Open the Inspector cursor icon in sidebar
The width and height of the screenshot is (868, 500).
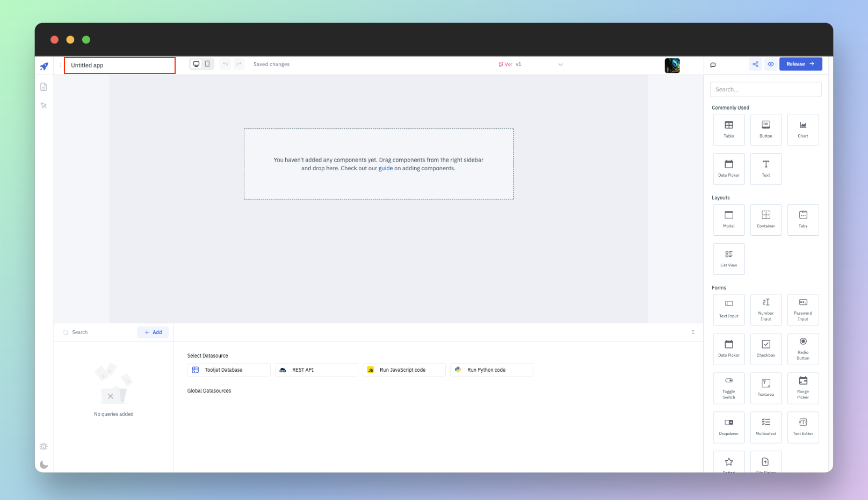point(44,106)
